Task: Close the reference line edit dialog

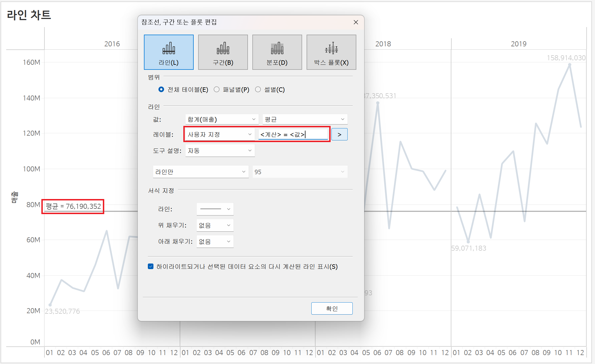Action: coord(356,22)
